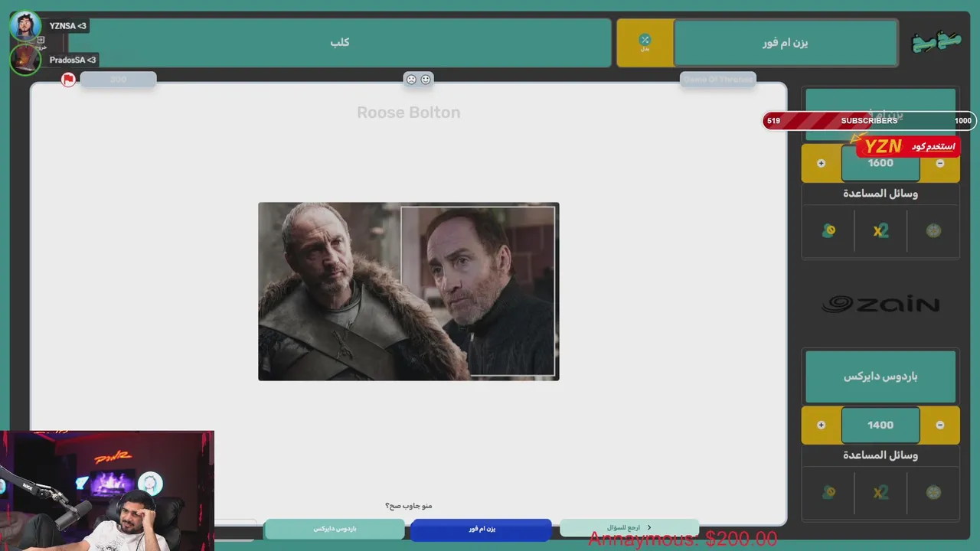
Task: Click the Zain sponsor logo
Action: click(880, 305)
